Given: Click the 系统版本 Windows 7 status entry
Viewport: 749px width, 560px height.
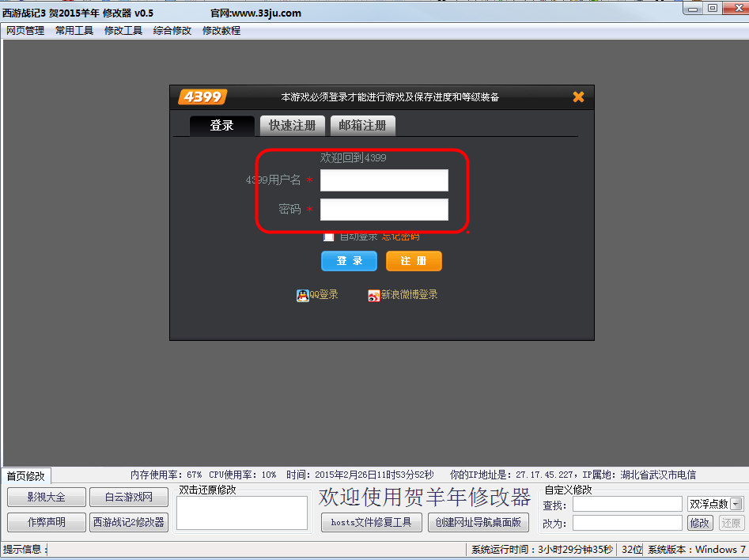Looking at the screenshot, I should (697, 550).
